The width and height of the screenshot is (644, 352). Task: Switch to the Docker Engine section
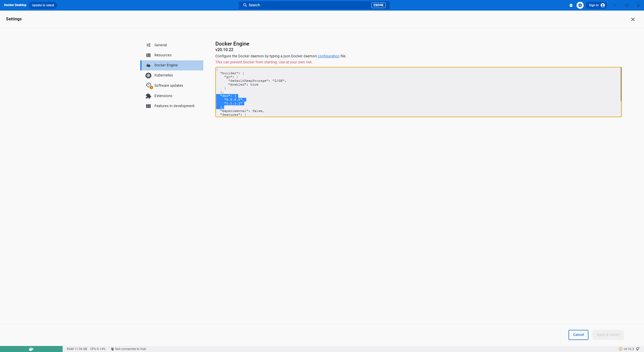point(166,65)
